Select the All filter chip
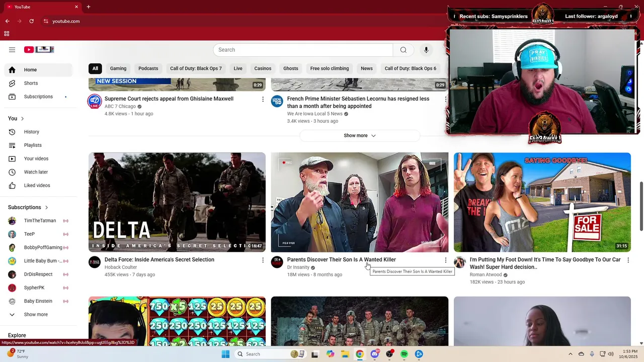The width and height of the screenshot is (644, 362). 95,68
